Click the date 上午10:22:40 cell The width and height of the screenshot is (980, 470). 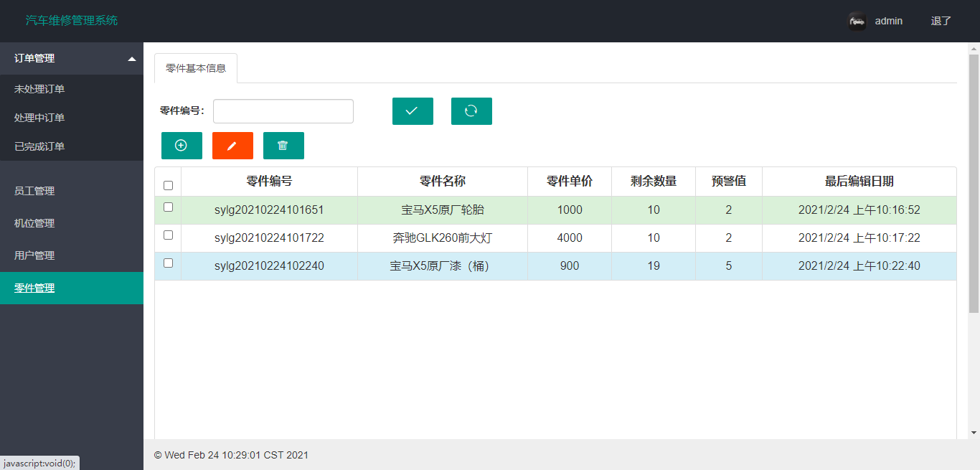coord(859,266)
